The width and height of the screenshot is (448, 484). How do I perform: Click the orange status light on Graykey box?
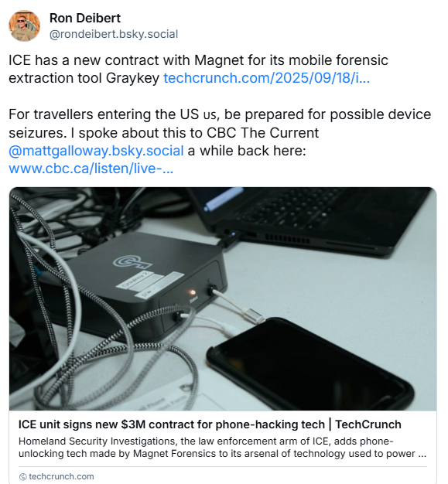[x=192, y=291]
